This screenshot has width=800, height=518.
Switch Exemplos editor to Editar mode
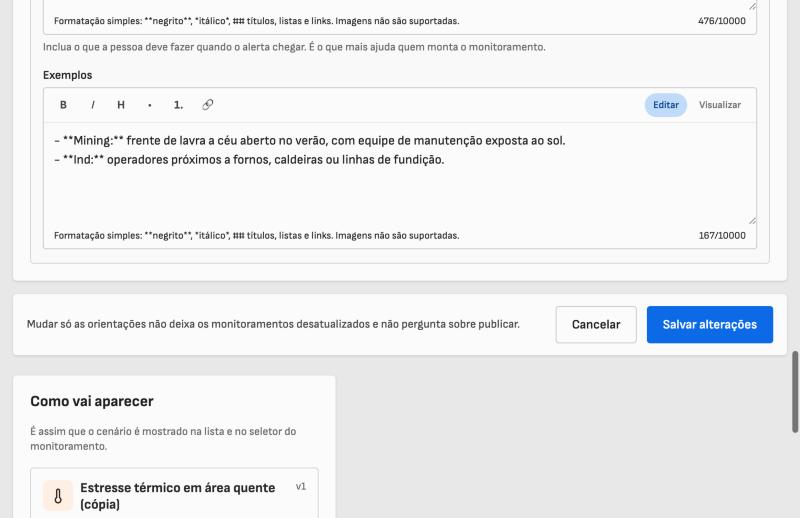[666, 105]
